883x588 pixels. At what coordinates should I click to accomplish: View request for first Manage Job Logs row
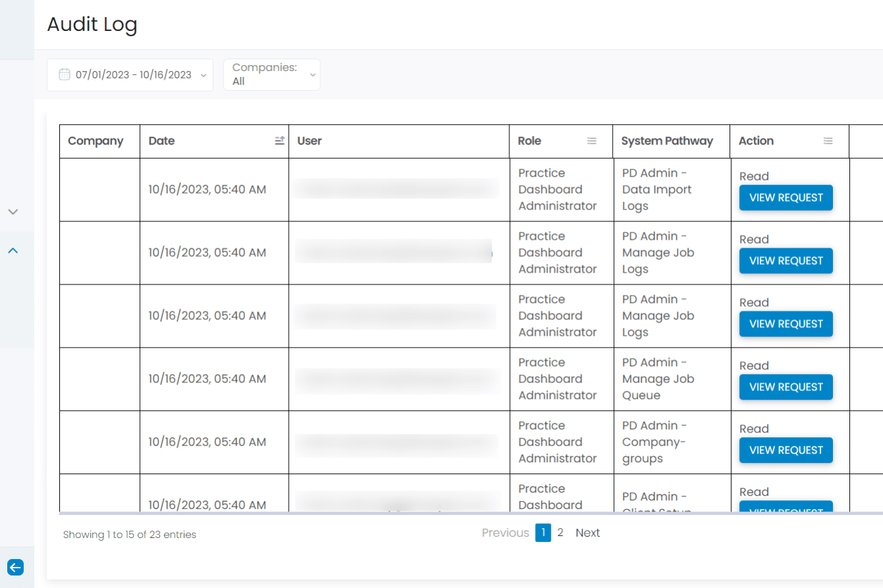tap(786, 261)
